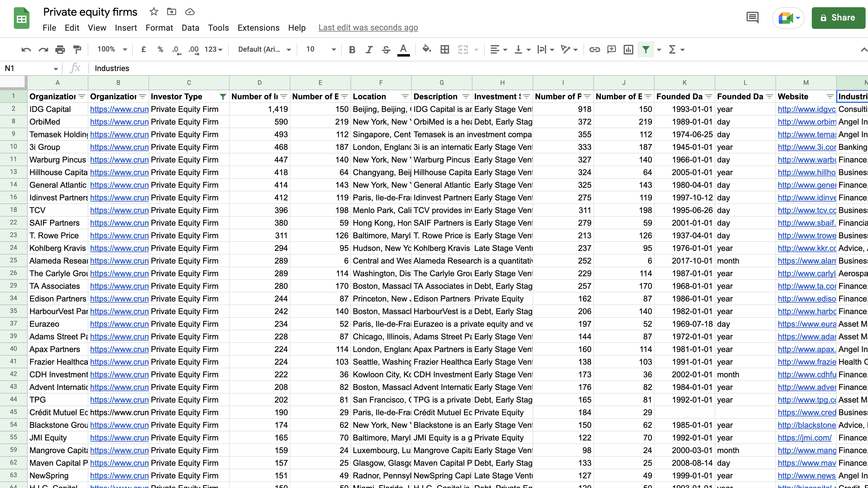Click the insert link icon

pos(594,50)
